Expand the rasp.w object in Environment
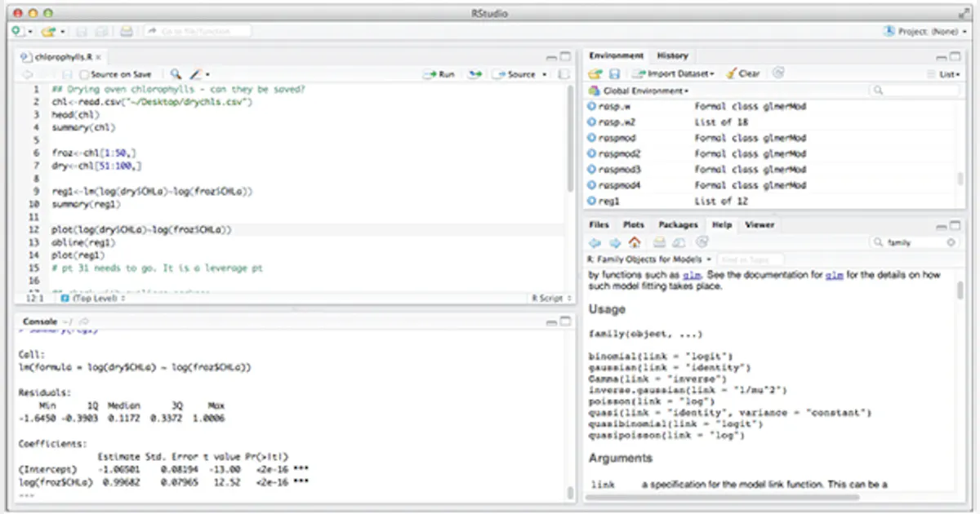The width and height of the screenshot is (980, 514). (x=592, y=106)
